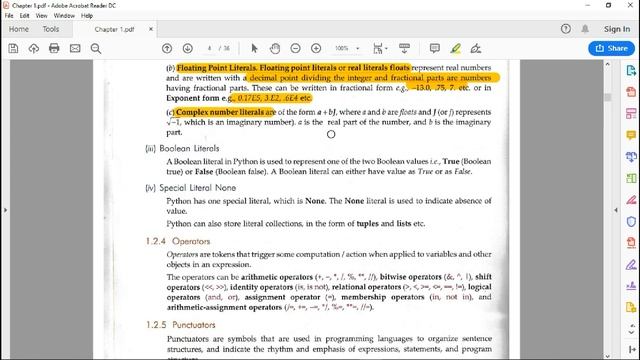This screenshot has width=640, height=360.
Task: Activate the hand pan tool
Action: coord(275,49)
